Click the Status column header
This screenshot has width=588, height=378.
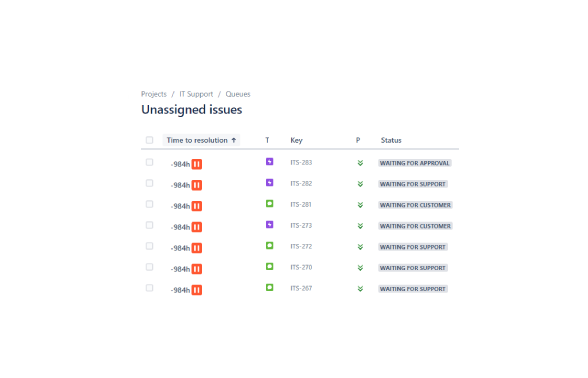pos(391,140)
